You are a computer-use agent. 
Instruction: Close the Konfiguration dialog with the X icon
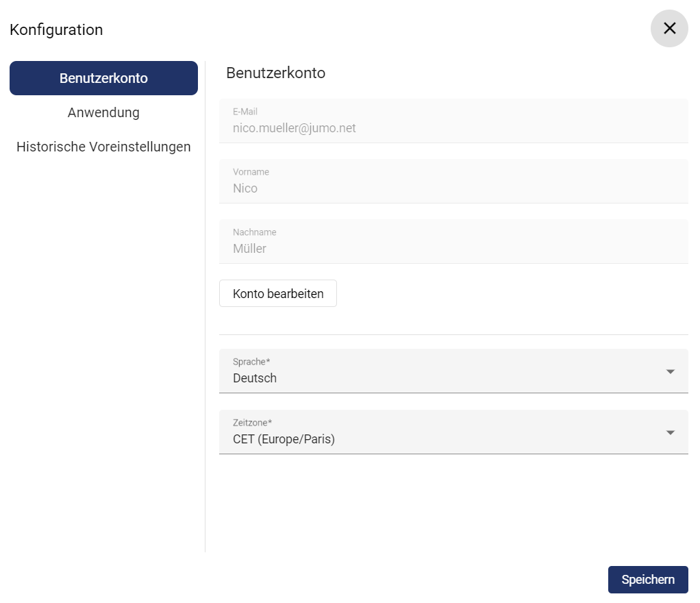tap(669, 28)
